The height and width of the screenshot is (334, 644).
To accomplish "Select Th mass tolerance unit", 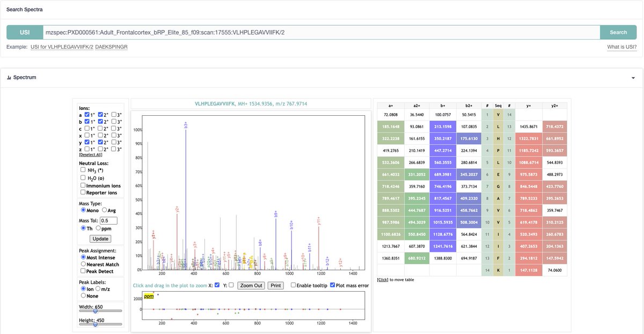I will click(x=83, y=228).
